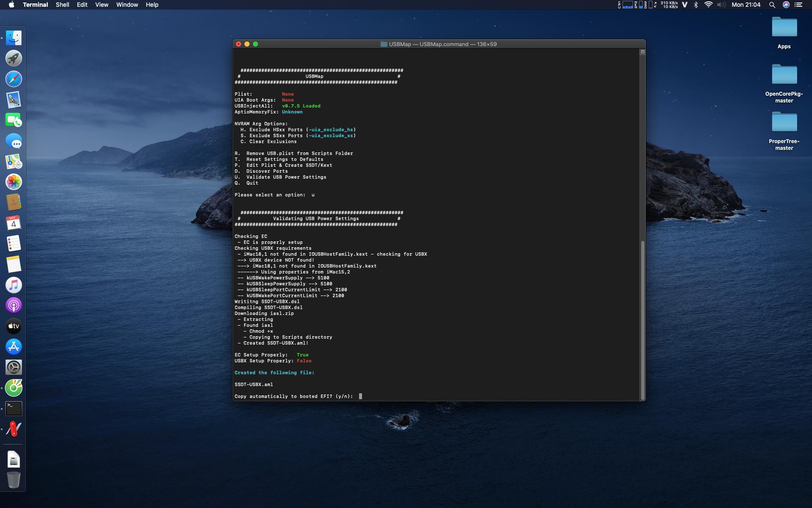
Task: Open the Apple menu
Action: coord(11,5)
